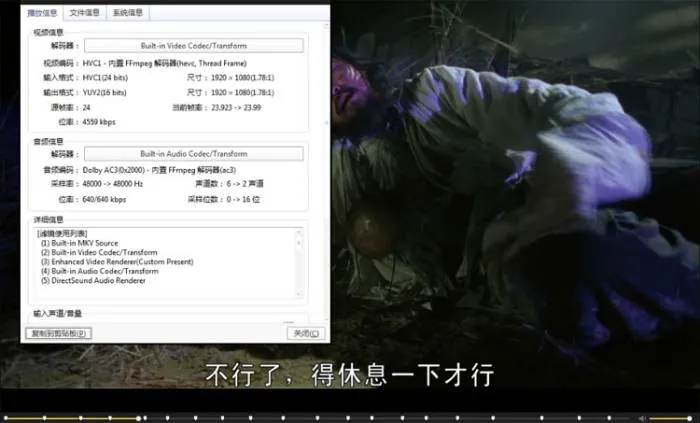
Task: Click the 1920 × 1080 size in the output format row
Action: tap(242, 93)
